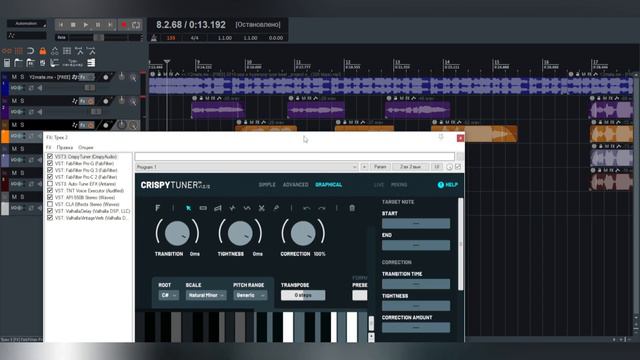Switch to the SIMPLE tab in CrispyTuner

point(267,185)
